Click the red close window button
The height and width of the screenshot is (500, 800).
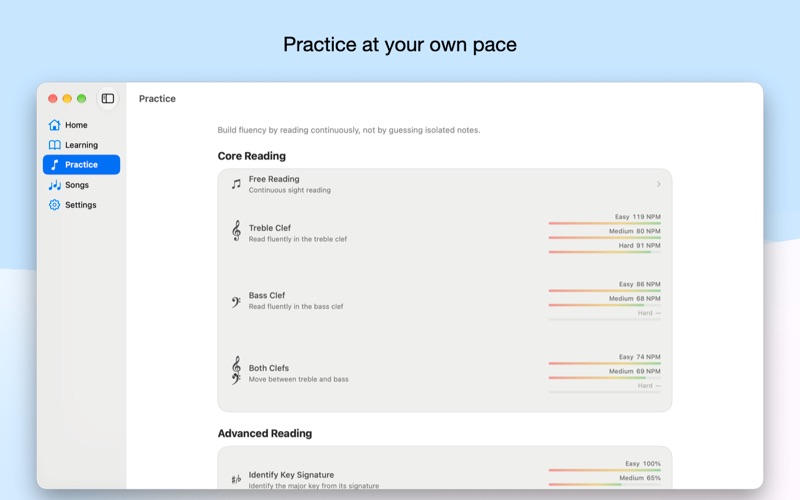tap(53, 98)
